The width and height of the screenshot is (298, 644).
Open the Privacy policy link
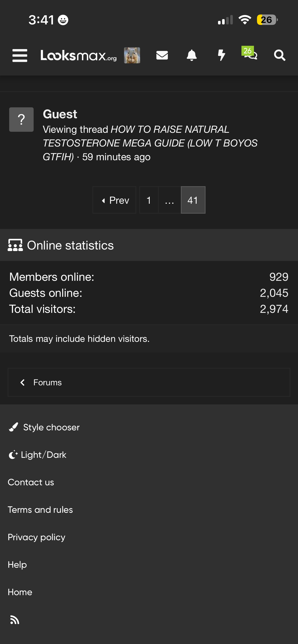pyautogui.click(x=36, y=537)
